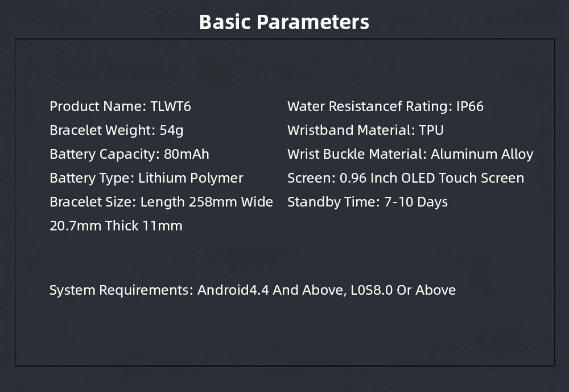Select the Wristband Material: TPU line
The width and height of the screenshot is (569, 392).
pyautogui.click(x=365, y=130)
